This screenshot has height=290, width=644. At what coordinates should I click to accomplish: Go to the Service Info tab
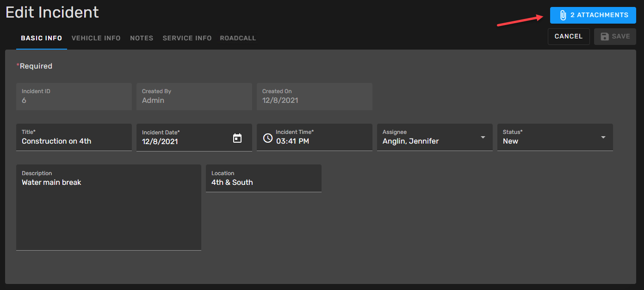[187, 38]
